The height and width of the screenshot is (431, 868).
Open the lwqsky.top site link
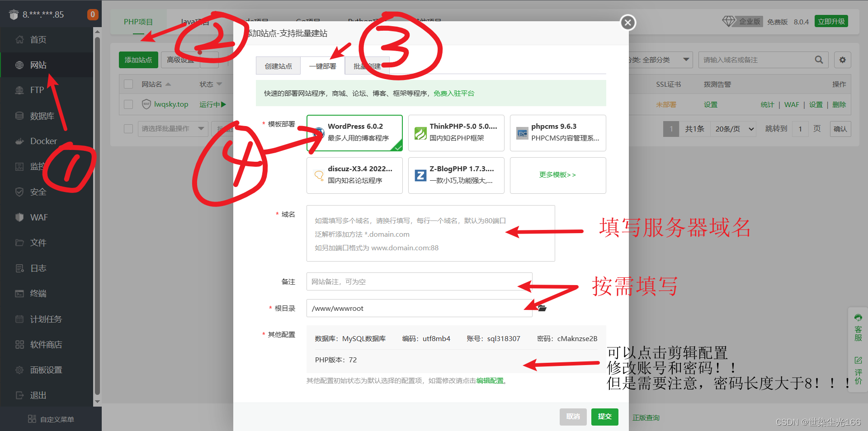pyautogui.click(x=171, y=104)
